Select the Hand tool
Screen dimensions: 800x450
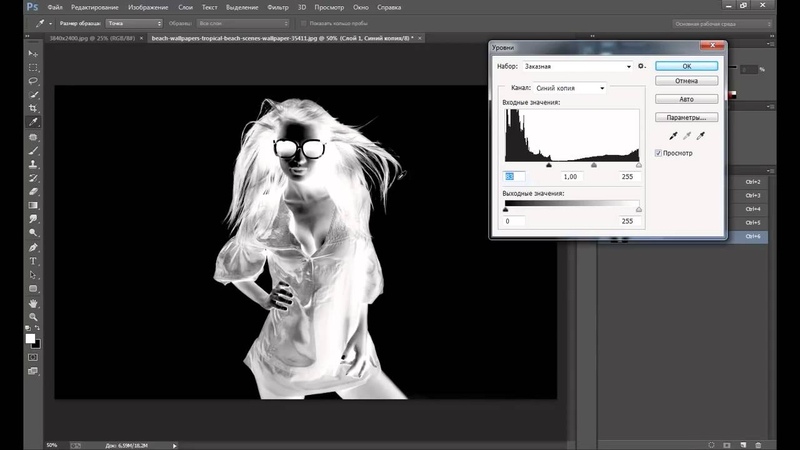[x=33, y=302]
